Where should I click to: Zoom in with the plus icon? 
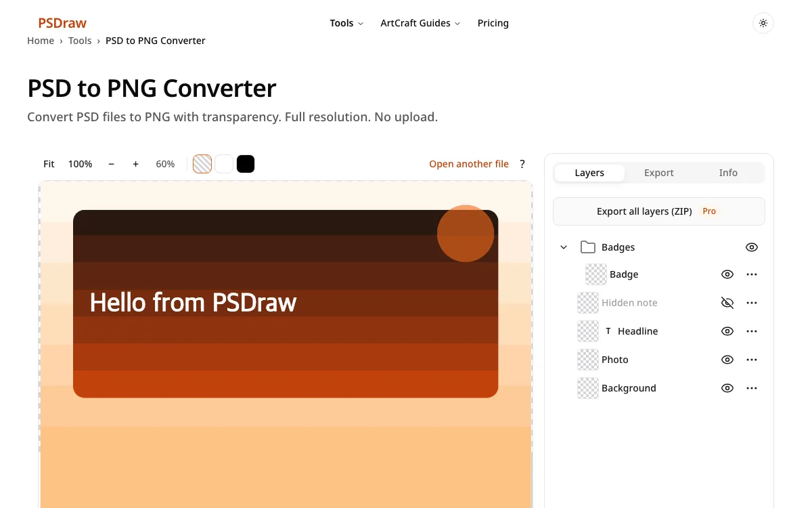click(x=135, y=164)
